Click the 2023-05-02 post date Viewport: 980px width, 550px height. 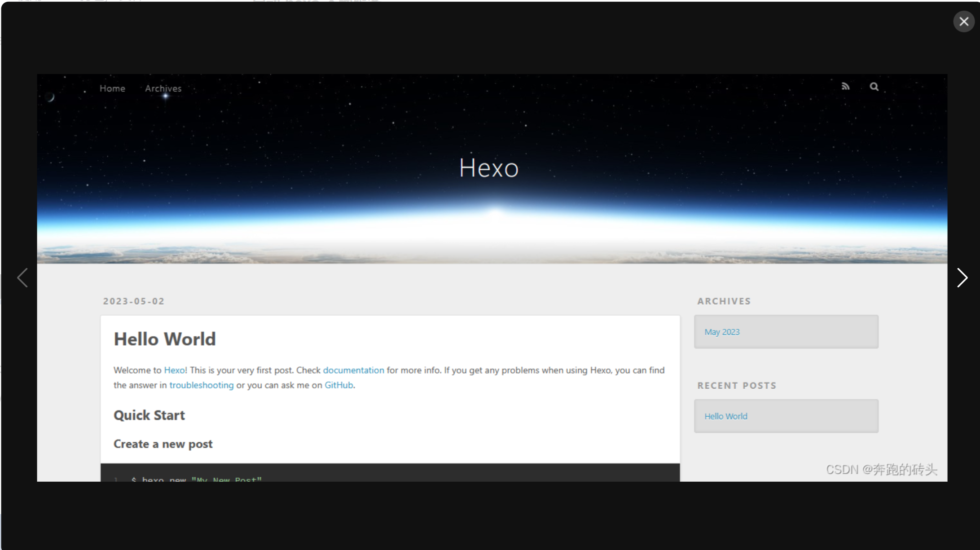pos(134,301)
